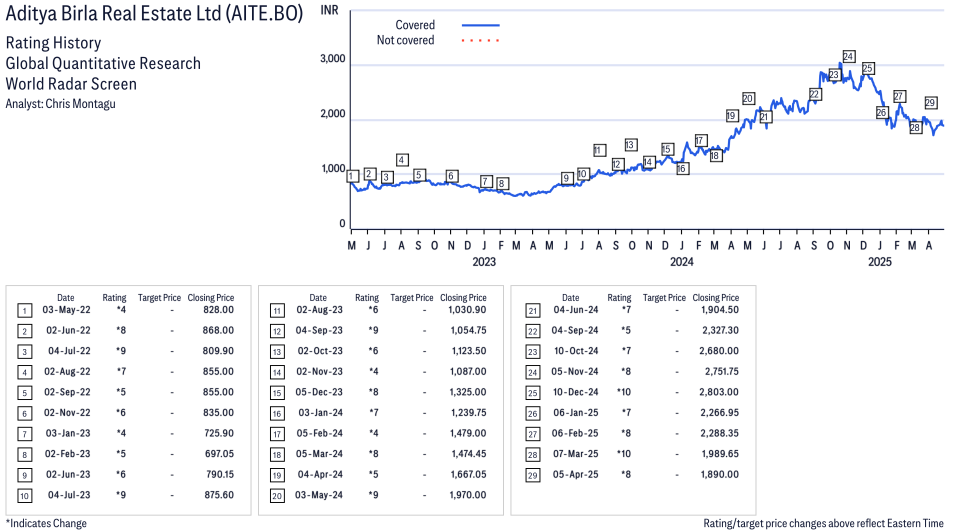Click the date 07-Mar-25
955x530 pixels.
(x=576, y=454)
